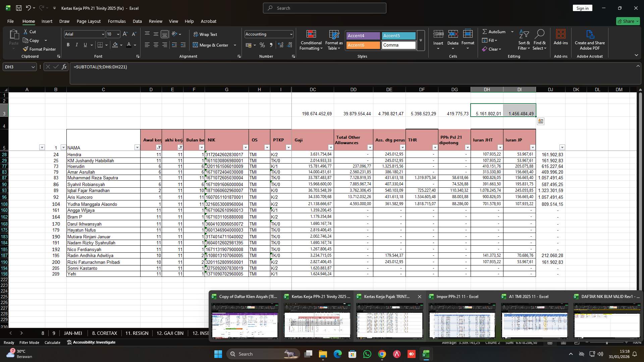Click the Comma Style icon

271,45
